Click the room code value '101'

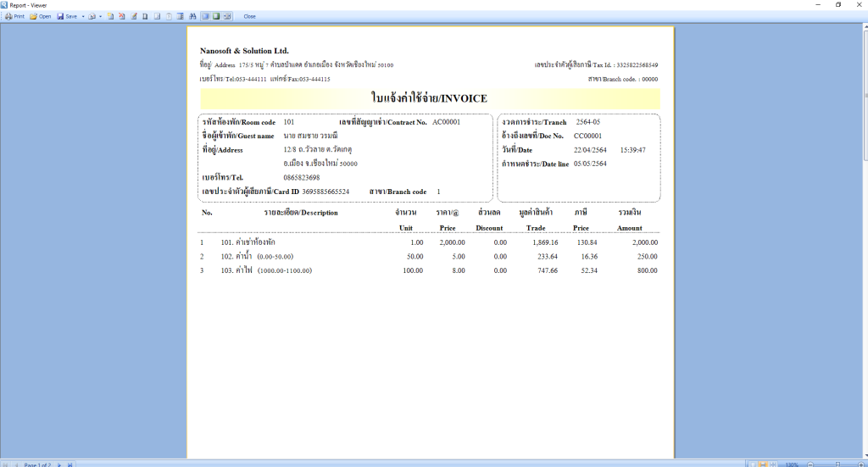point(289,122)
